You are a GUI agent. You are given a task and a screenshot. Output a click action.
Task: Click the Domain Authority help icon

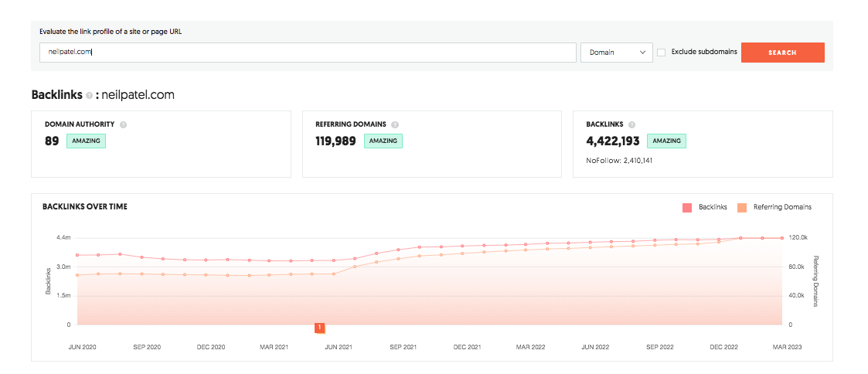coord(124,124)
